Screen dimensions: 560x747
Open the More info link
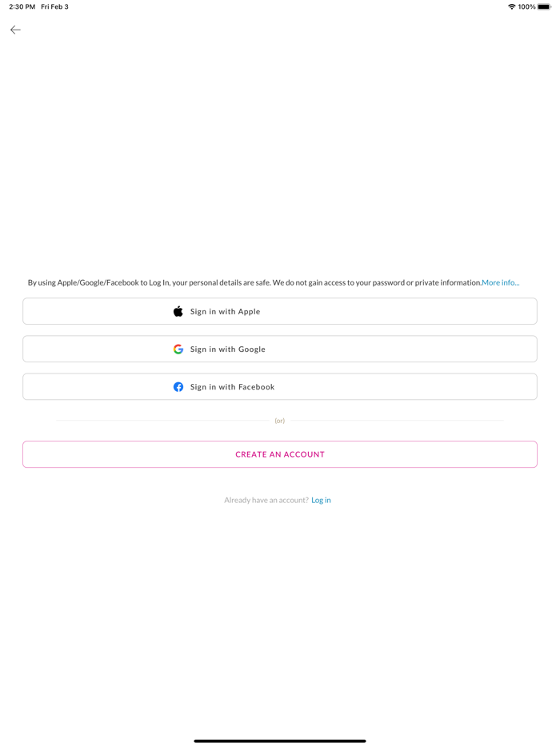click(500, 282)
